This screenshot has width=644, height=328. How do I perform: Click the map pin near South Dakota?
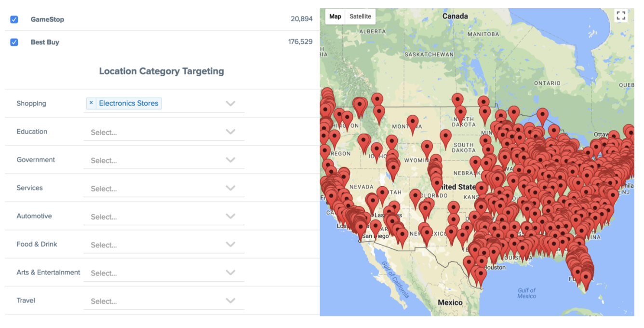point(445,137)
